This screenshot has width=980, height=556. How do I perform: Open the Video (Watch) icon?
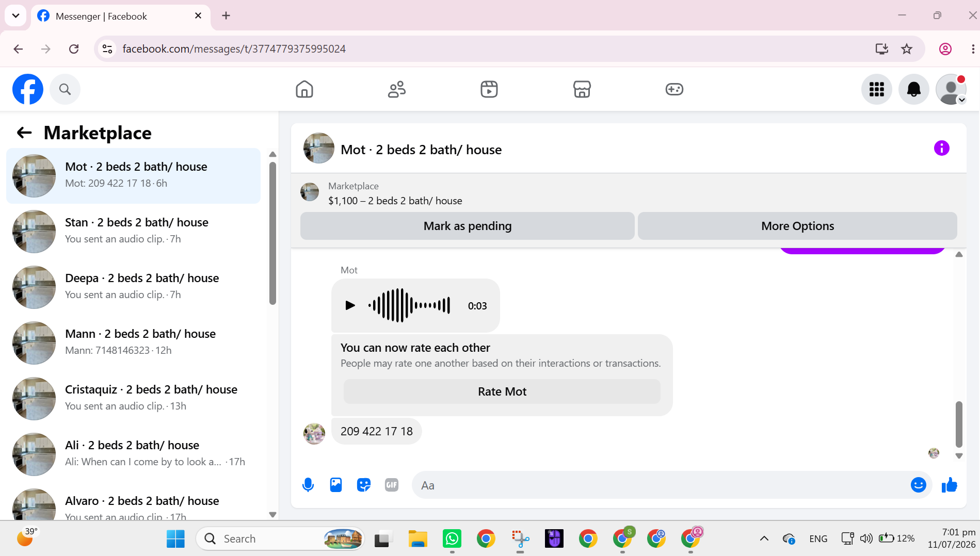click(489, 89)
